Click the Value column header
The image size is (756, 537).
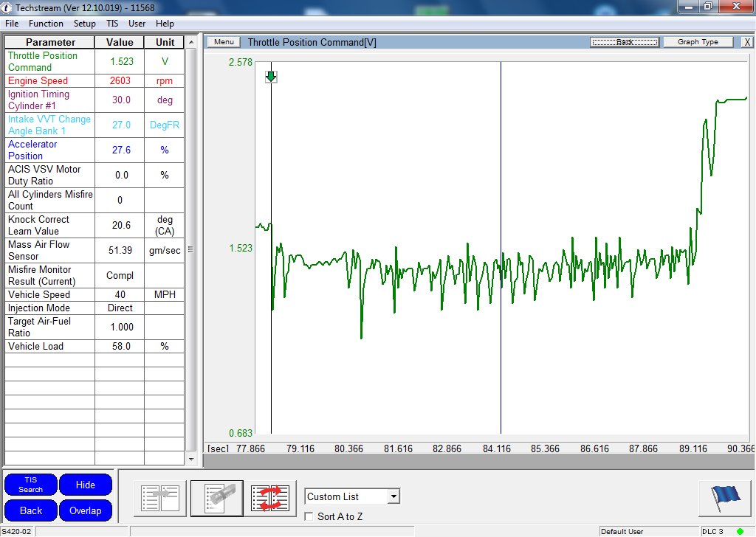pyautogui.click(x=120, y=42)
